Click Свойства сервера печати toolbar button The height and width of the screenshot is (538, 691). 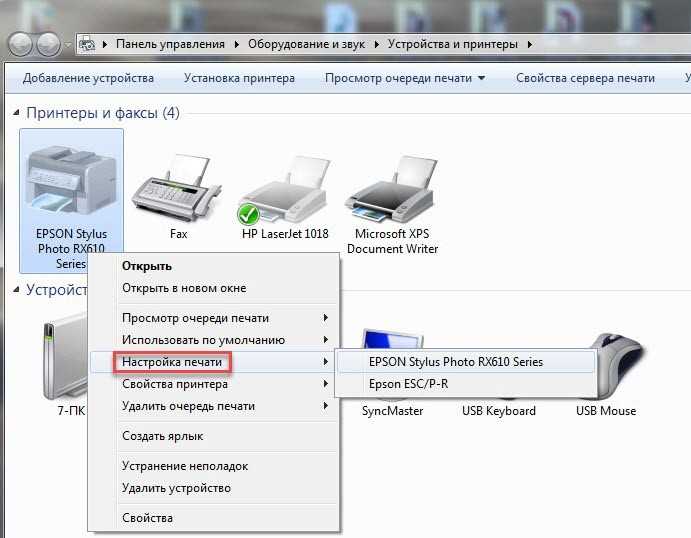585,78
